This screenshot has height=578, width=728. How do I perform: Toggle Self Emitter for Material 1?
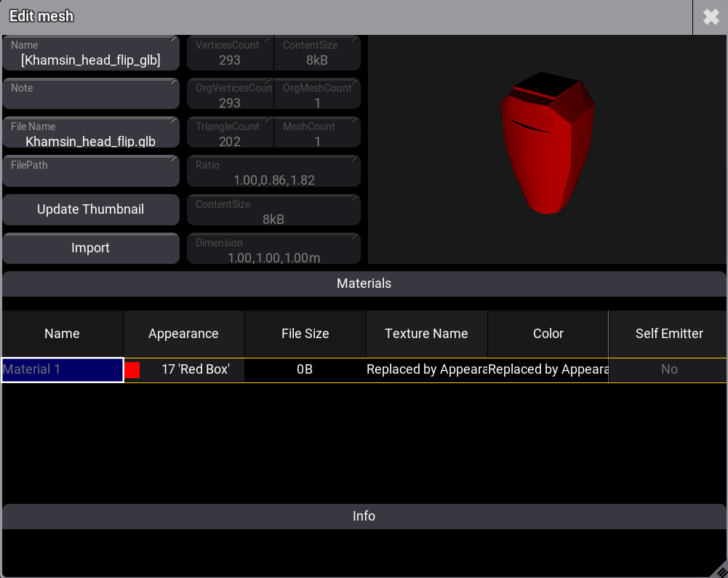(668, 369)
